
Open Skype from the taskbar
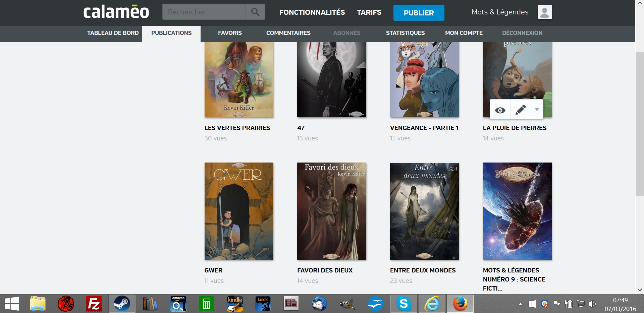point(404,304)
